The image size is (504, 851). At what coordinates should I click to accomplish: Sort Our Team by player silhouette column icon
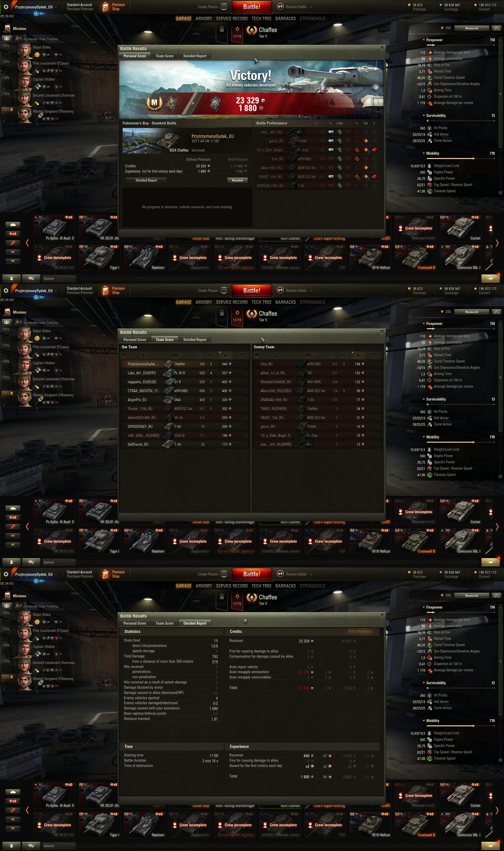[144, 355]
